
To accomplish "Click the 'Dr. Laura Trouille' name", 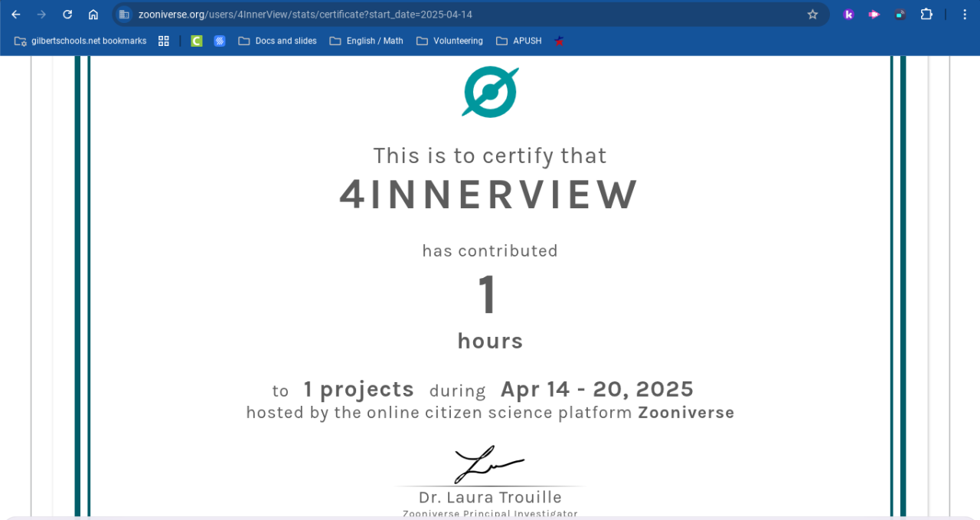I will pyautogui.click(x=490, y=497).
